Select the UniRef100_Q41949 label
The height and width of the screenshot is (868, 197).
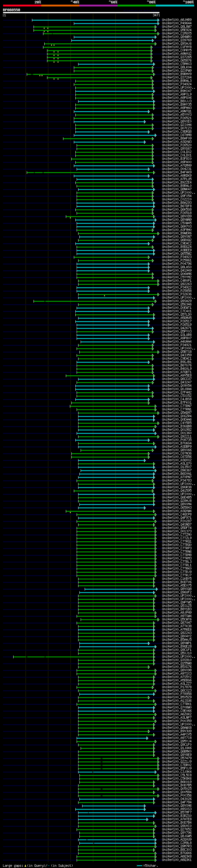click(177, 271)
